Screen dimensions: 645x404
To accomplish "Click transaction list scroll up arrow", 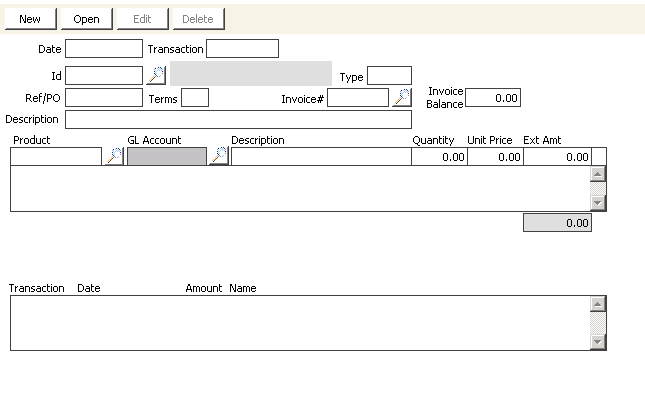I will 598,304.
